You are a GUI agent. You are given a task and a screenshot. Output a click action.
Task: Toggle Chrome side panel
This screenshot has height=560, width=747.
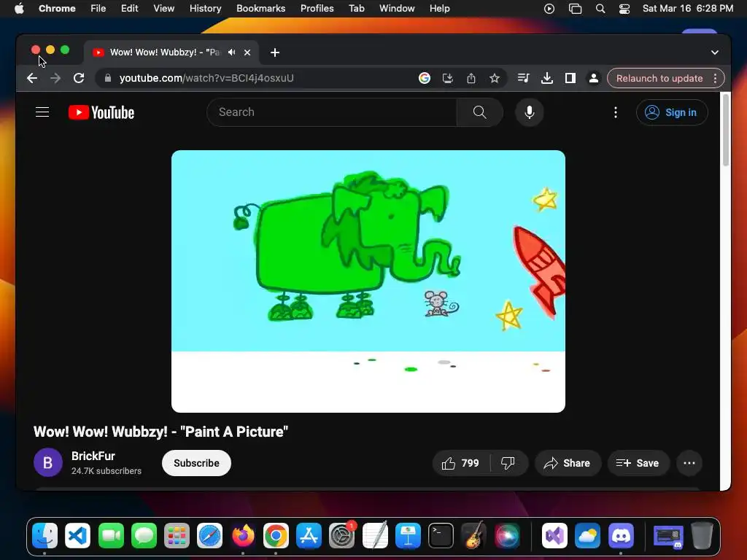point(570,78)
